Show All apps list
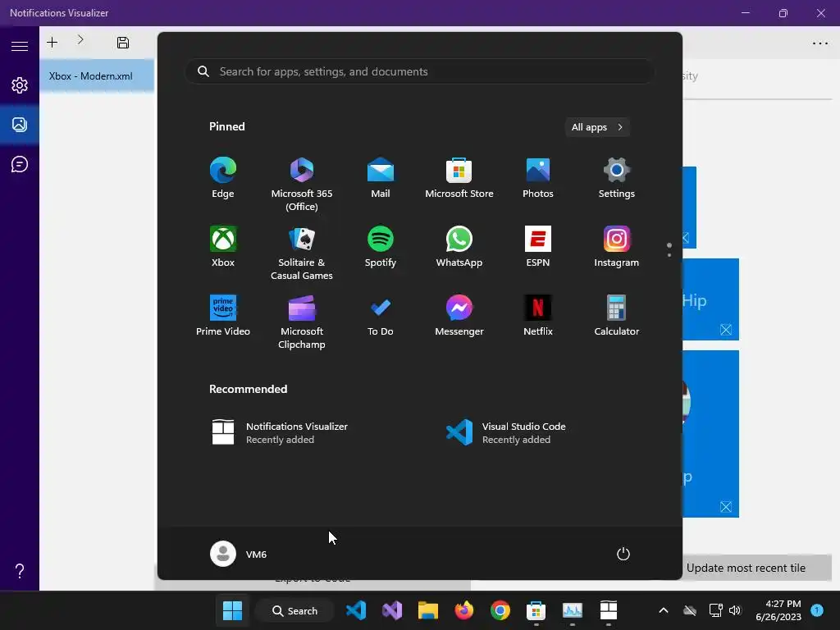840x630 pixels. pyautogui.click(x=597, y=127)
